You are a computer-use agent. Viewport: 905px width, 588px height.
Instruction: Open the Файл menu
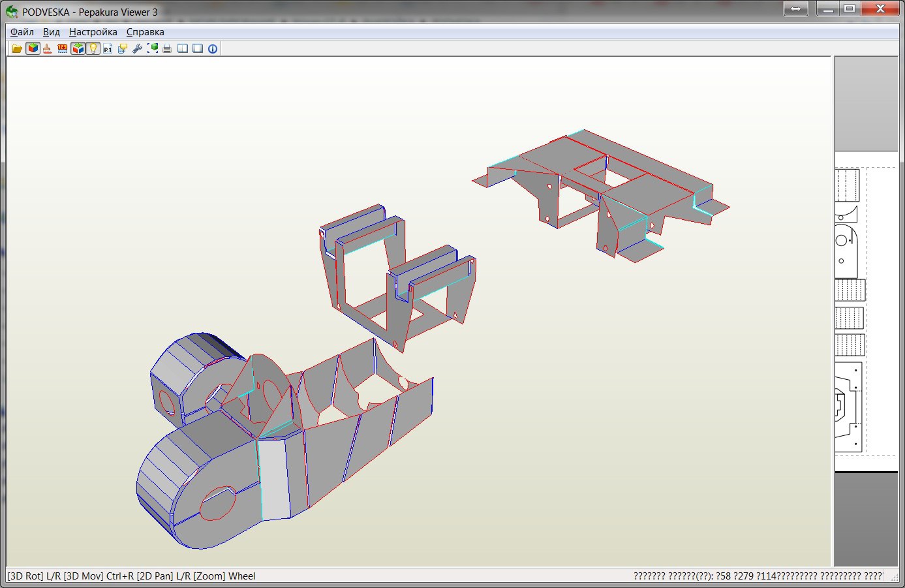point(22,32)
